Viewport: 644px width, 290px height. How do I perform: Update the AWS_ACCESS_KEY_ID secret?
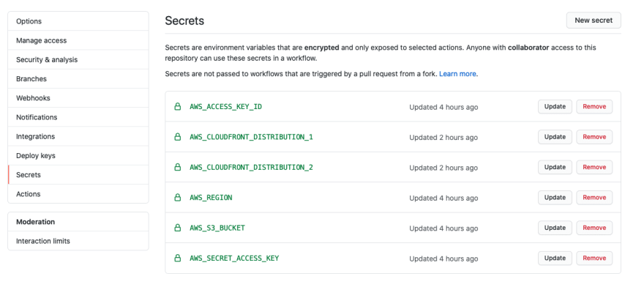point(555,107)
